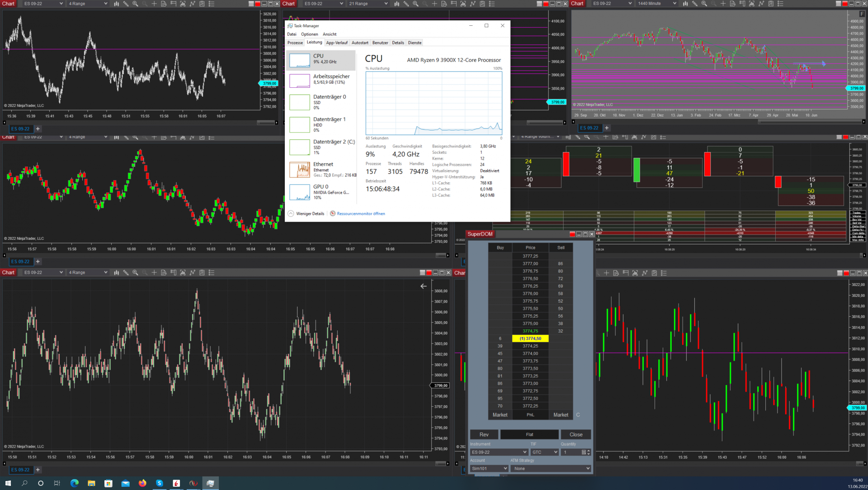Click Strategies icon in top-left chart toolbar

[202, 4]
